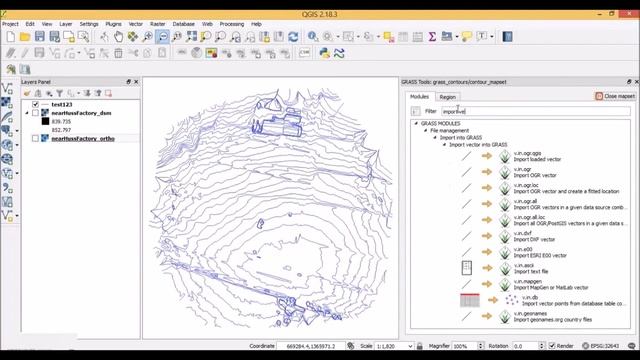This screenshot has height=360, width=640.
Task: Collapse the Import into GRASS node
Action: (435, 138)
